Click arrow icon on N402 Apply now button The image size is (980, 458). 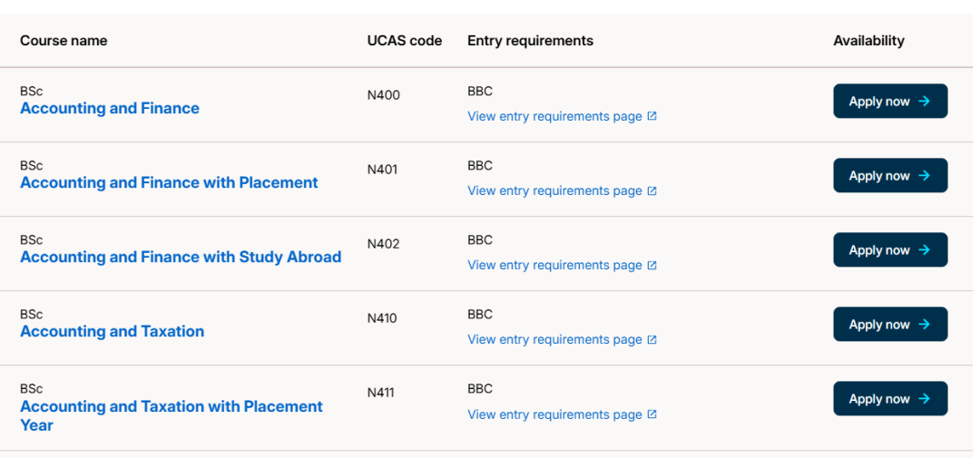925,250
